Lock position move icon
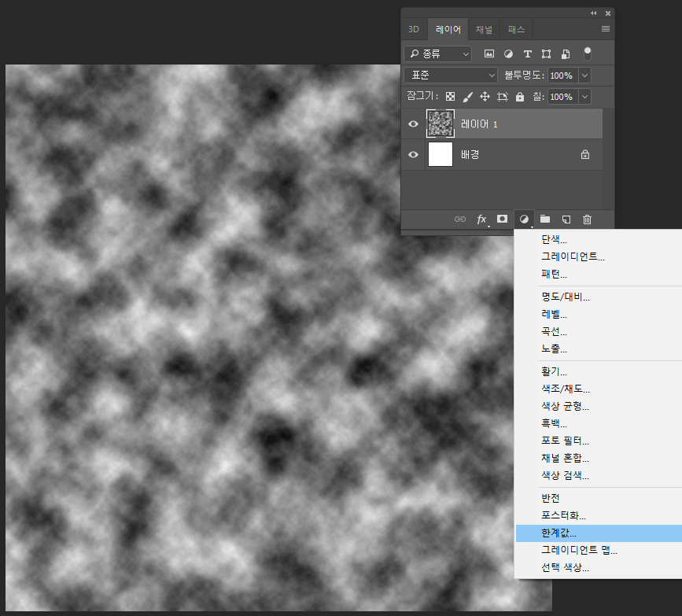The image size is (682, 616). [485, 97]
